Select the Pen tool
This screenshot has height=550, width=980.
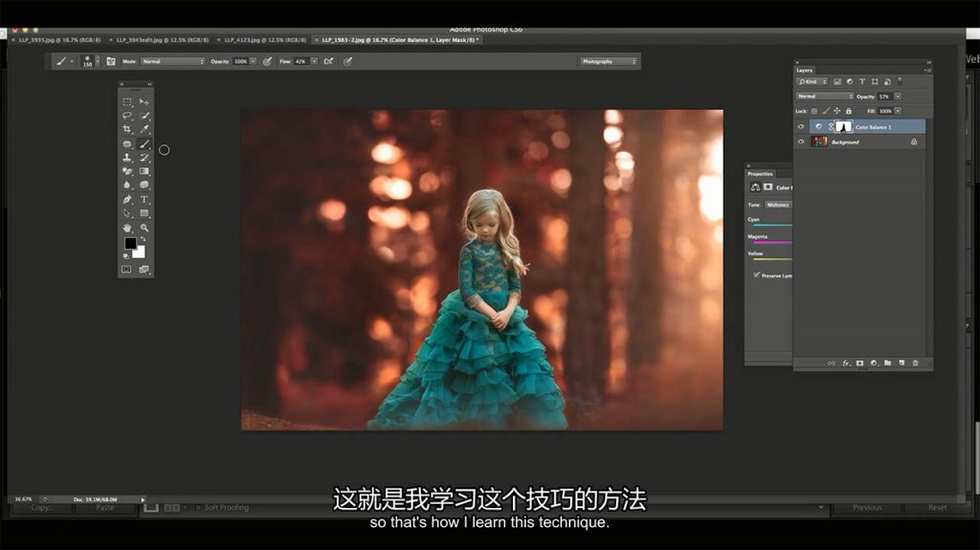click(127, 199)
